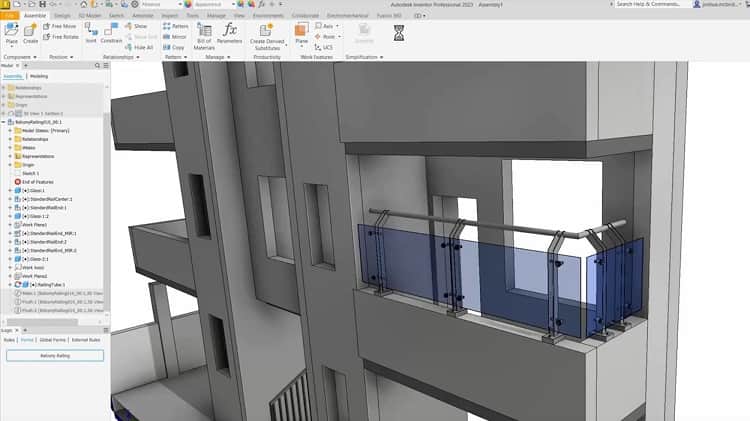Screen dimensions: 750x421
Task: Select the Joint tool
Action: pyautogui.click(x=91, y=33)
